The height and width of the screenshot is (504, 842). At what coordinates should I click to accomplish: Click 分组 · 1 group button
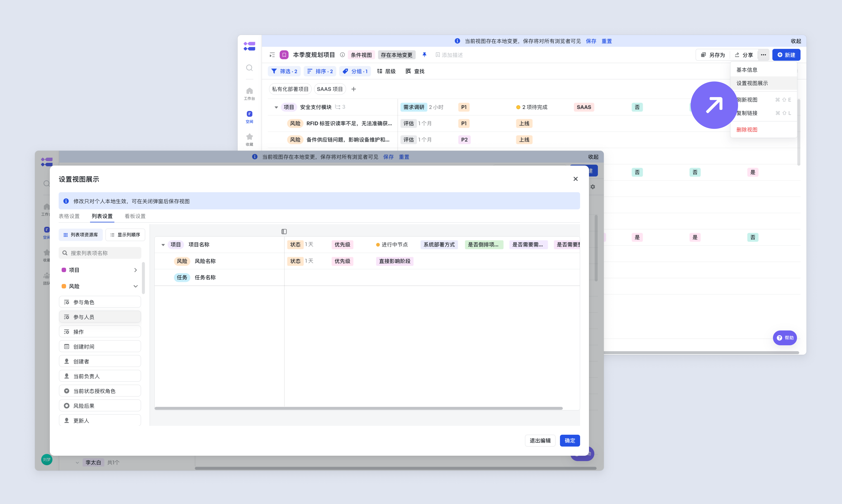point(355,71)
